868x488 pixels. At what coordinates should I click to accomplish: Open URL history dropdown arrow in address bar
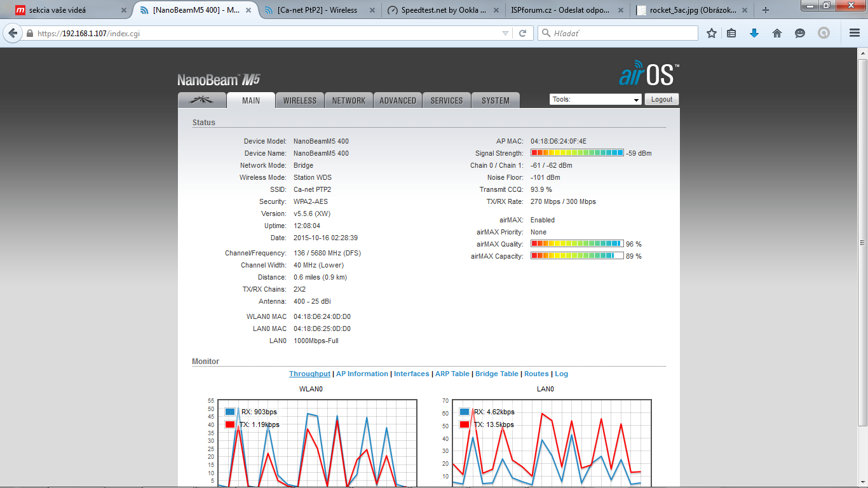(505, 33)
